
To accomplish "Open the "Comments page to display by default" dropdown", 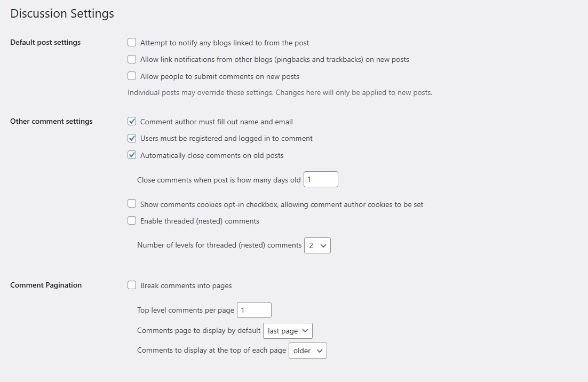I will [x=287, y=330].
